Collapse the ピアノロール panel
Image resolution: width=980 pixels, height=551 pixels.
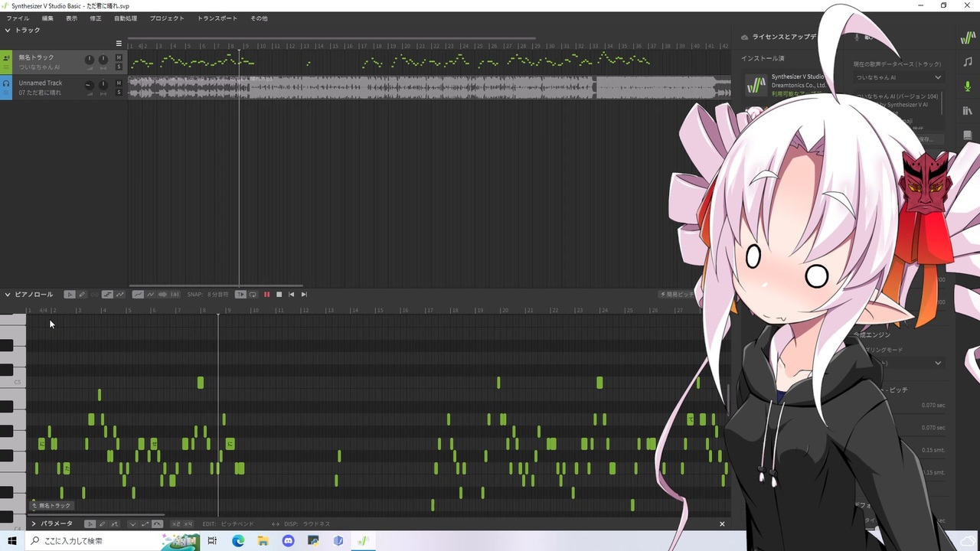pyautogui.click(x=8, y=295)
